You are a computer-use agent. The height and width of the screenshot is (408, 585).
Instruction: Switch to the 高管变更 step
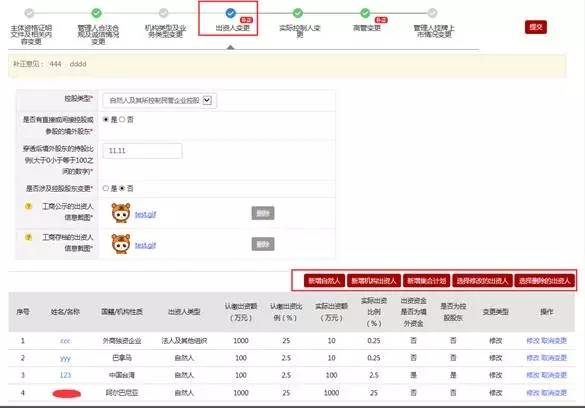click(x=367, y=28)
